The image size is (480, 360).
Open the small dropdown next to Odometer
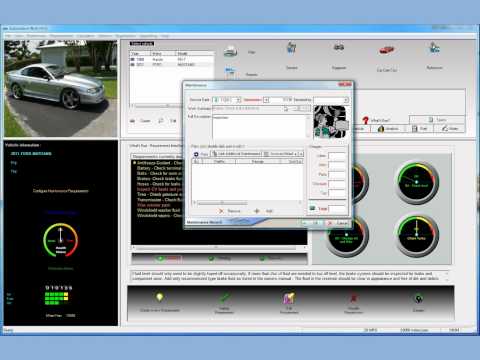[266, 100]
